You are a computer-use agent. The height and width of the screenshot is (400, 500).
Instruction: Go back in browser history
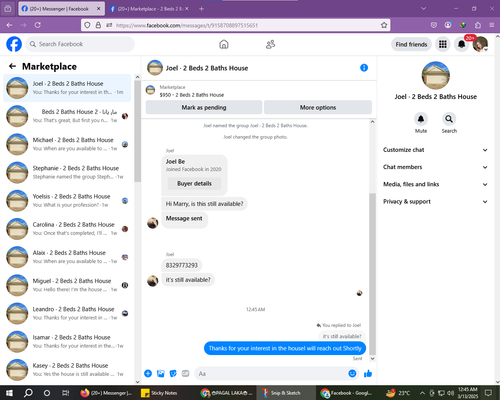(9, 25)
